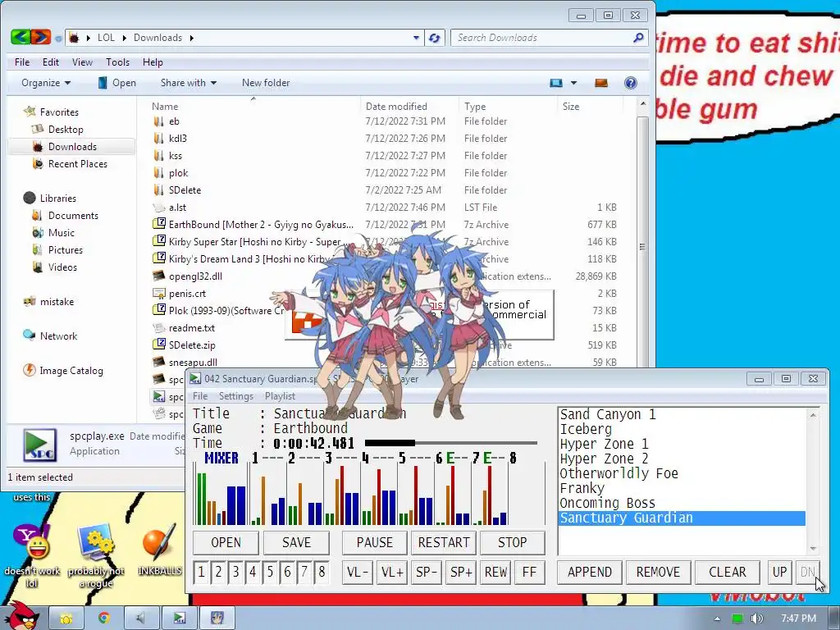Screen dimensions: 840x630
Task: Toggle channel 6 mute button
Action: 287,572
